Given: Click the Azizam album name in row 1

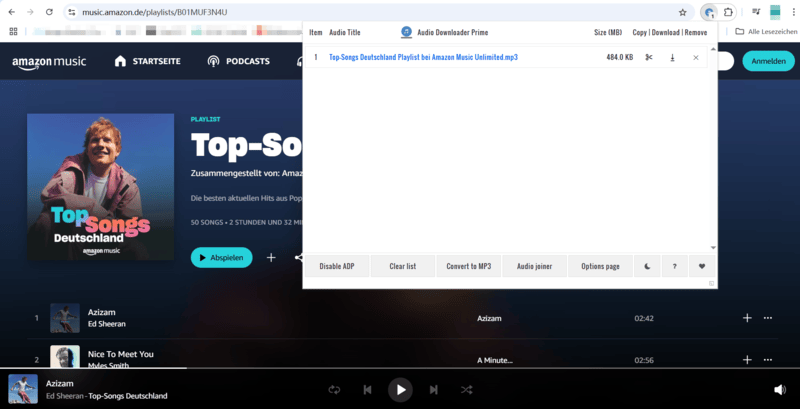Looking at the screenshot, I should (489, 318).
